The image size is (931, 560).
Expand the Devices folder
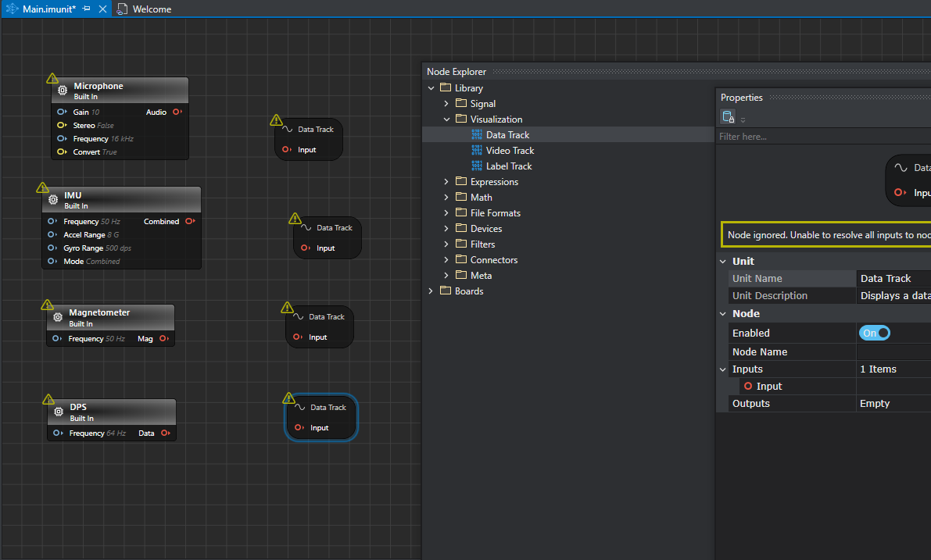point(446,228)
